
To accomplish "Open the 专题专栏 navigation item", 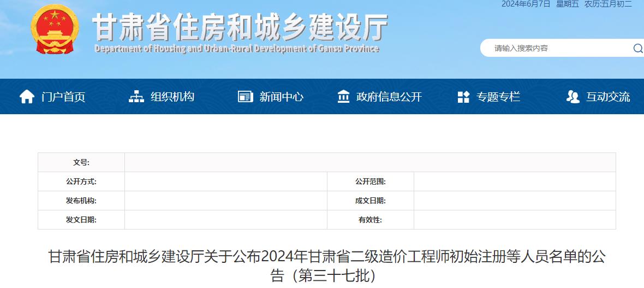I will pos(498,97).
